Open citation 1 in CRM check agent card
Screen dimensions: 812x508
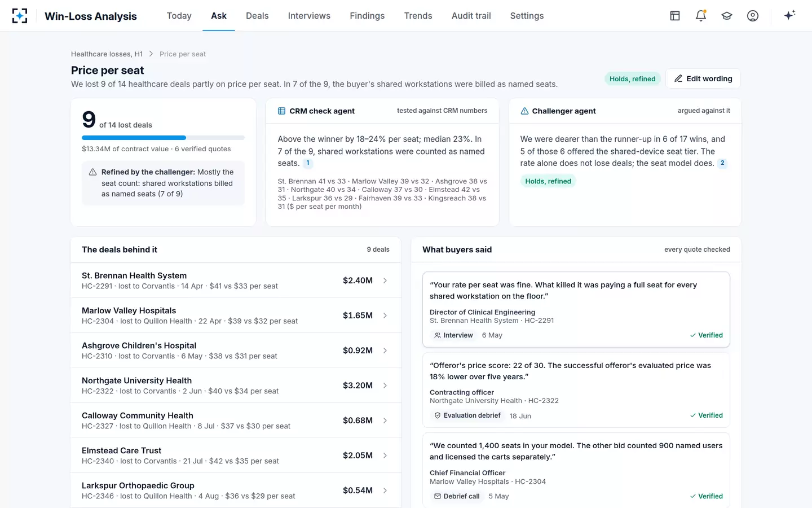coord(308,163)
